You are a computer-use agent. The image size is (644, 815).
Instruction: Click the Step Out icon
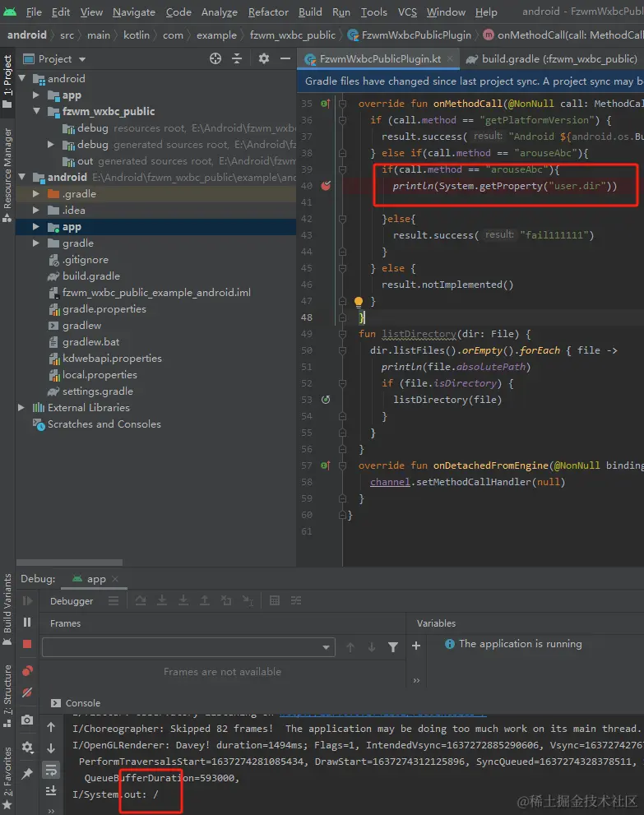(205, 601)
